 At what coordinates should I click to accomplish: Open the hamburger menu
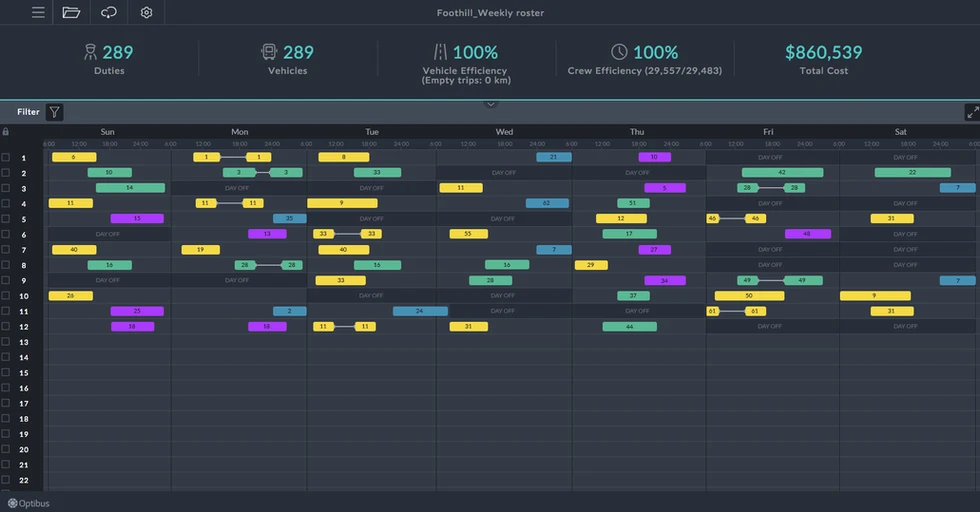38,13
